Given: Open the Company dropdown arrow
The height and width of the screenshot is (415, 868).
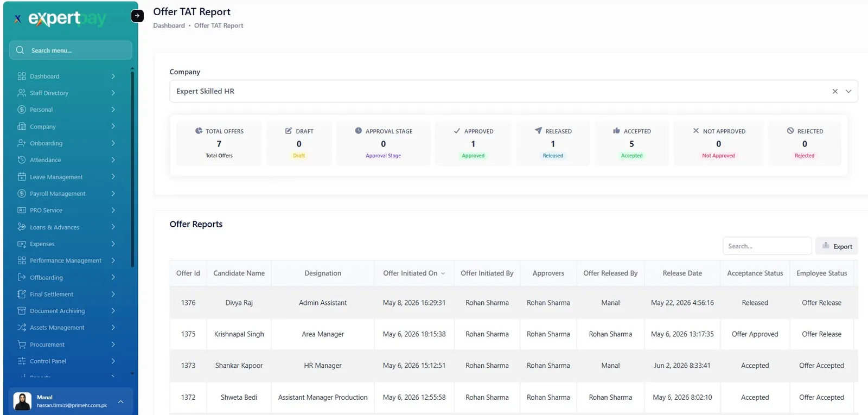Looking at the screenshot, I should click(848, 91).
